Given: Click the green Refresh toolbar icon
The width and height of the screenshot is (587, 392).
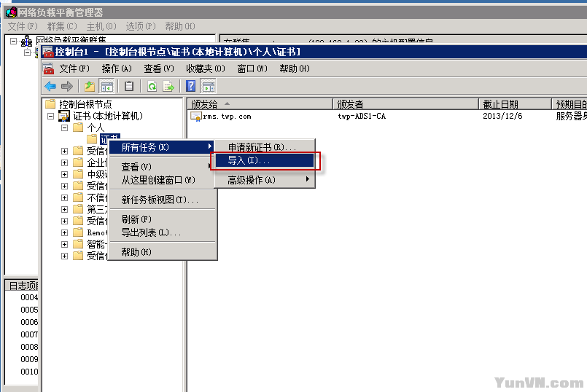Looking at the screenshot, I should pos(152,87).
